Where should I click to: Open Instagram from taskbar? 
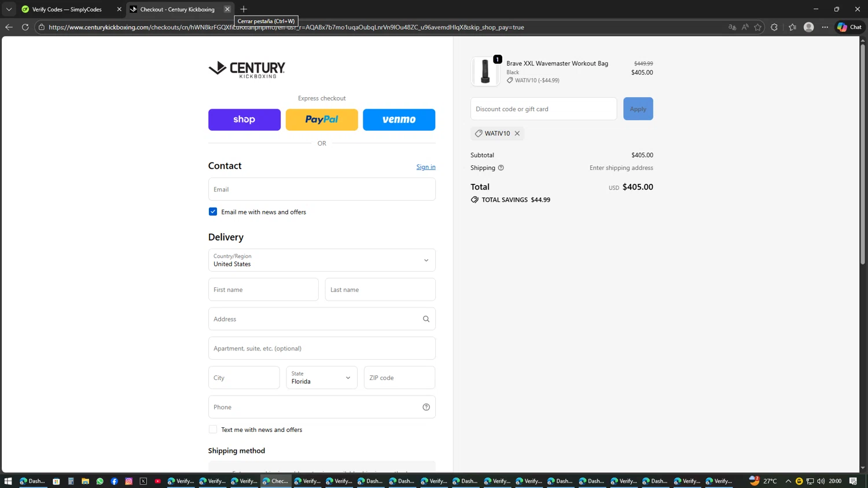coord(129,481)
